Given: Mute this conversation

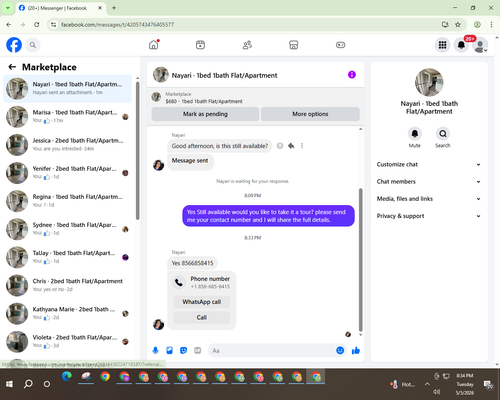Looking at the screenshot, I should point(415,134).
